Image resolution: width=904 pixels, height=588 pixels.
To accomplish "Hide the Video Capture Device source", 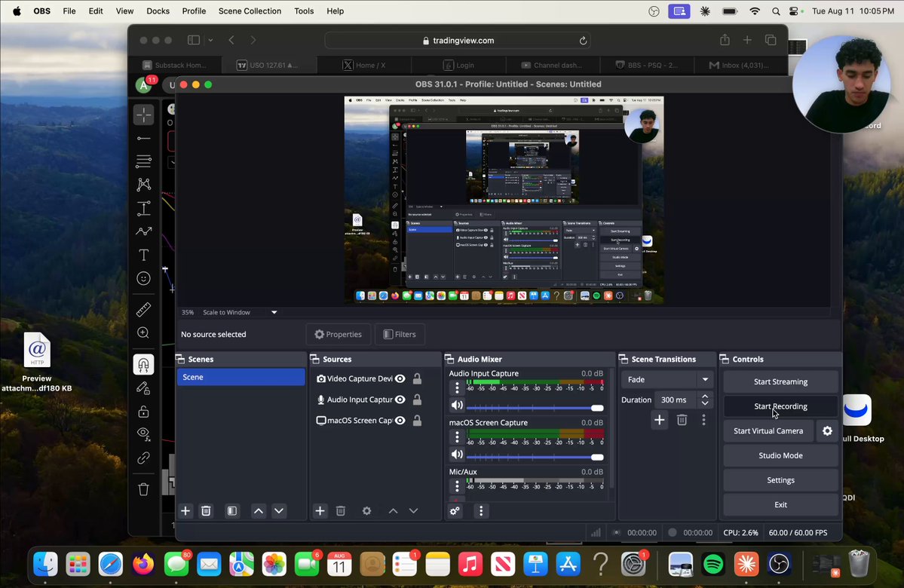I will tap(400, 378).
